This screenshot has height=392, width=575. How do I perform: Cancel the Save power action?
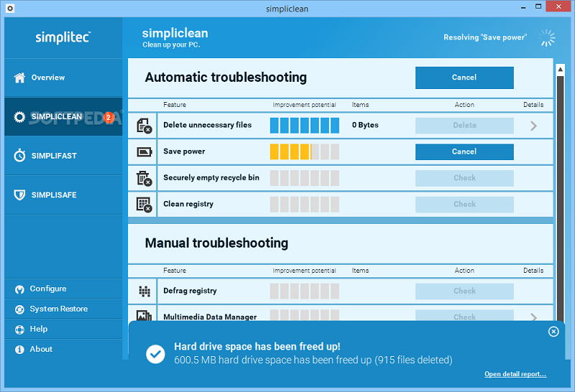point(464,151)
